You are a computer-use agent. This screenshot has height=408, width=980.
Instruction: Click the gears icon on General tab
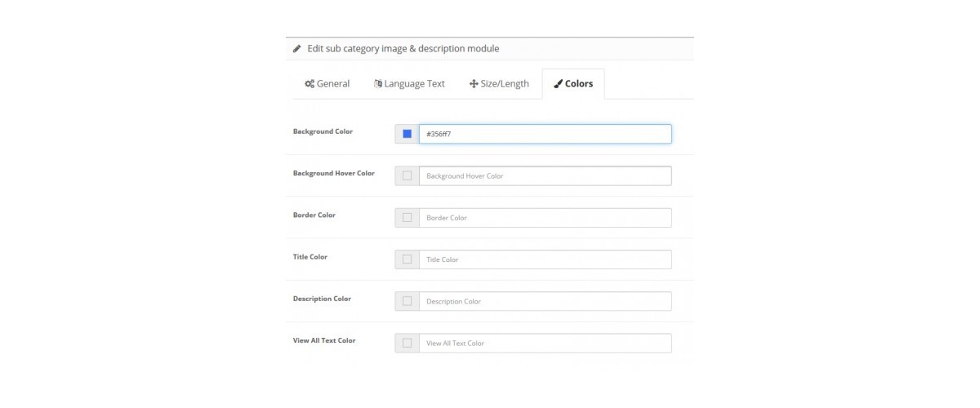click(310, 84)
